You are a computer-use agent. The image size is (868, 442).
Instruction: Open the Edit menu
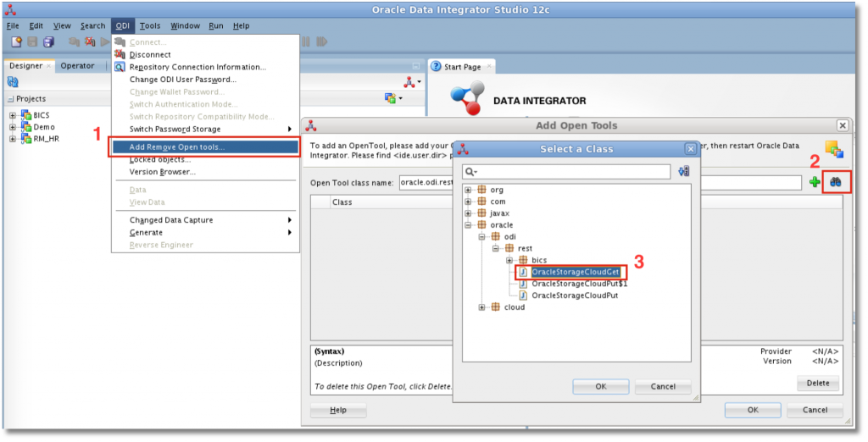click(36, 25)
